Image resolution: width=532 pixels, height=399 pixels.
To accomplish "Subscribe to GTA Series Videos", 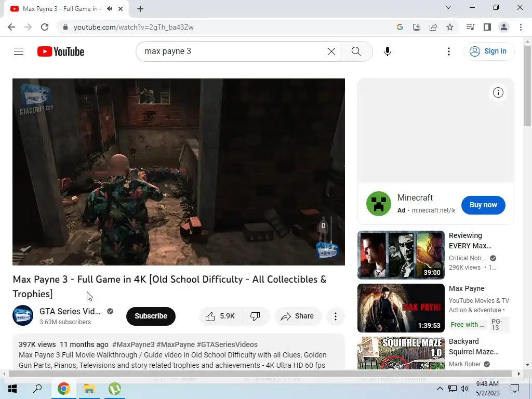I will point(151,316).
